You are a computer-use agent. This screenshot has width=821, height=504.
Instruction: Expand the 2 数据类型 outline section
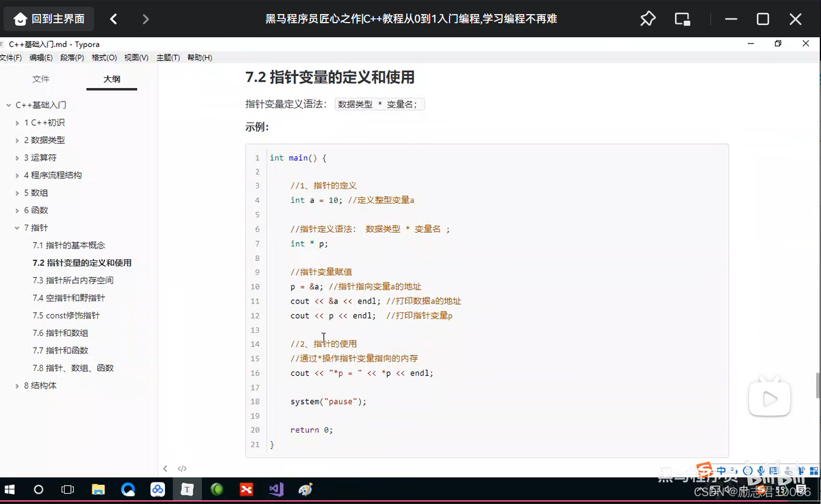coord(17,141)
